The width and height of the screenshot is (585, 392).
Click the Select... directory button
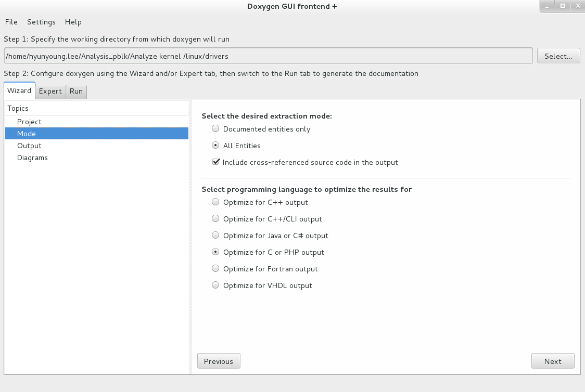pos(558,56)
